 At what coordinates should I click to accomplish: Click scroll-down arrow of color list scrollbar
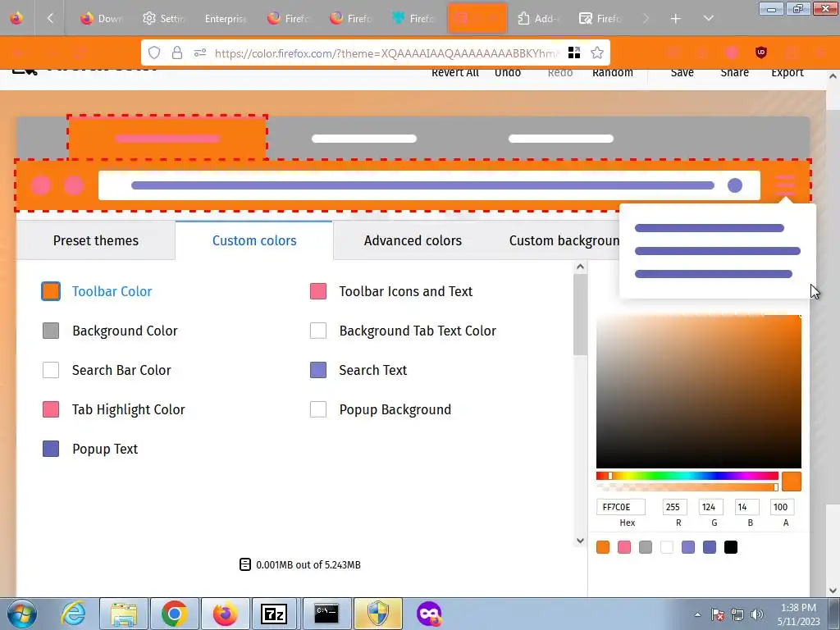(x=580, y=541)
